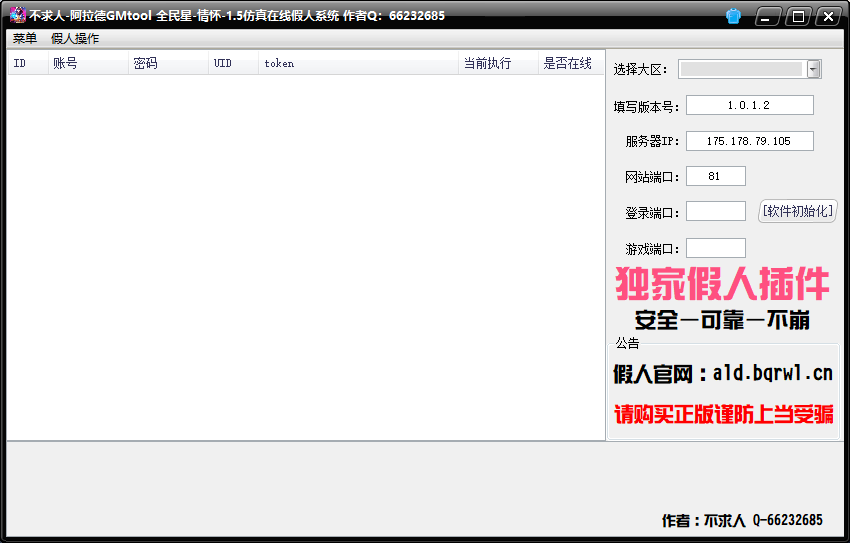
Task: Click the 服务器IP input field
Action: click(750, 141)
